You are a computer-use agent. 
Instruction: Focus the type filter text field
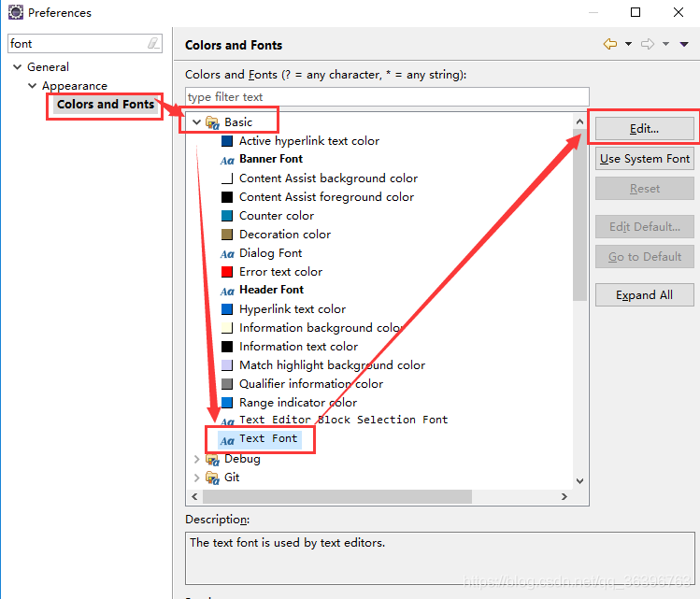coord(387,97)
